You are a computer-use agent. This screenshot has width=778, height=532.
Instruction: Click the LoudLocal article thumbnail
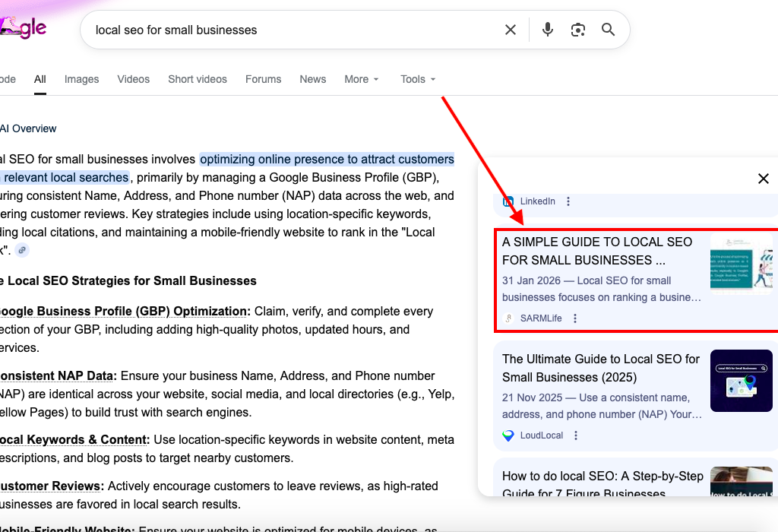(x=741, y=381)
